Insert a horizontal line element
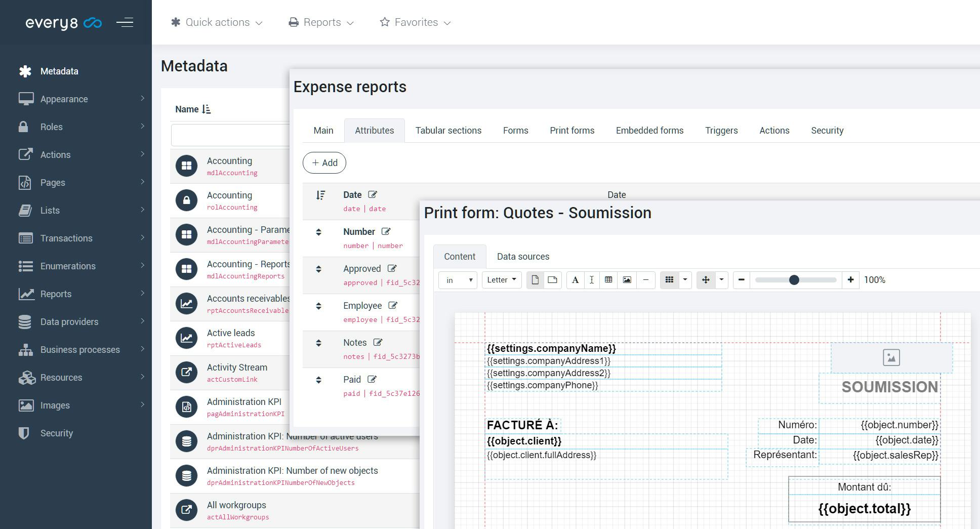The image size is (980, 529). tap(645, 279)
